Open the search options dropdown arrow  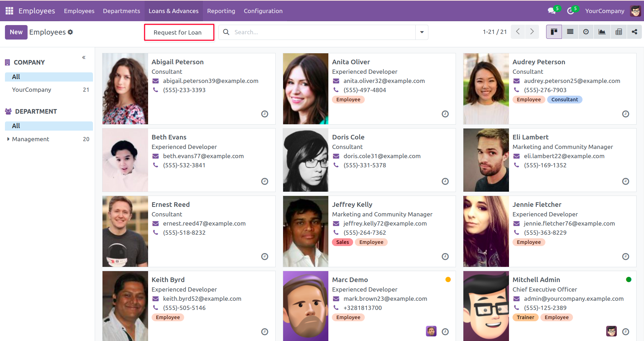tap(422, 32)
